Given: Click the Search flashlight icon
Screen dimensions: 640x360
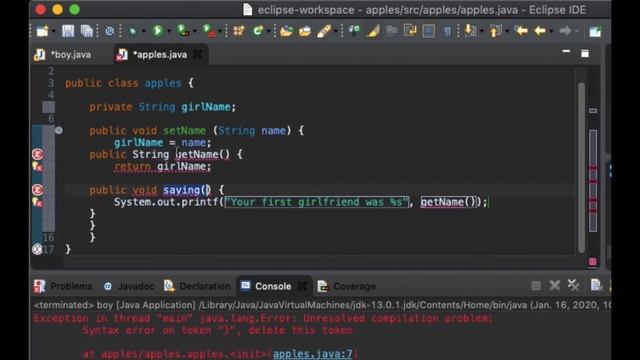Looking at the screenshot, I should click(324, 31).
